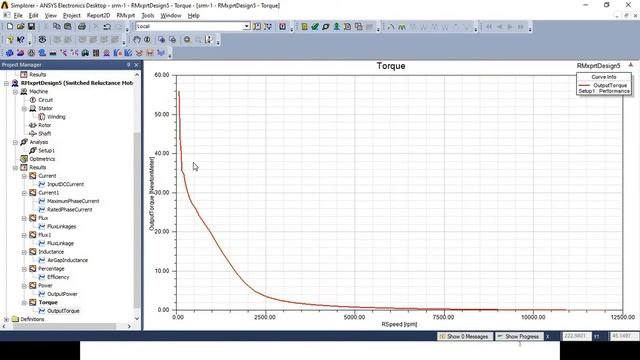Collapse the Inductance results node
The image size is (640, 360).
(x=24, y=252)
